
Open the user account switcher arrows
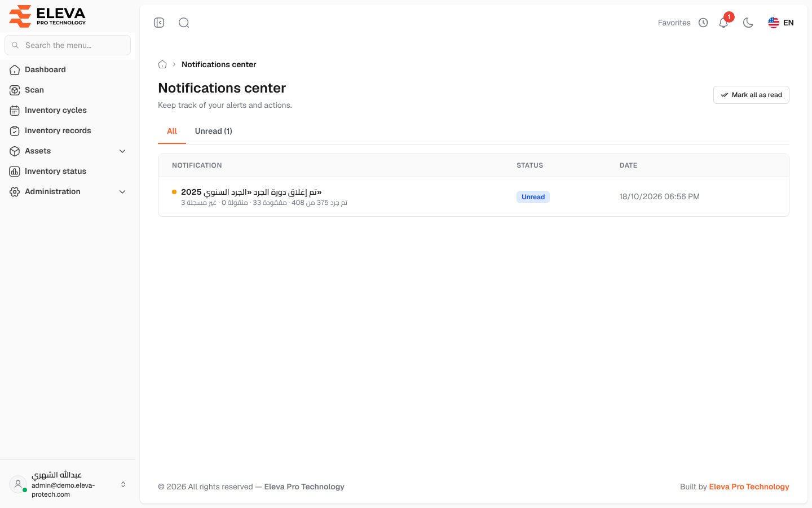pyautogui.click(x=123, y=484)
